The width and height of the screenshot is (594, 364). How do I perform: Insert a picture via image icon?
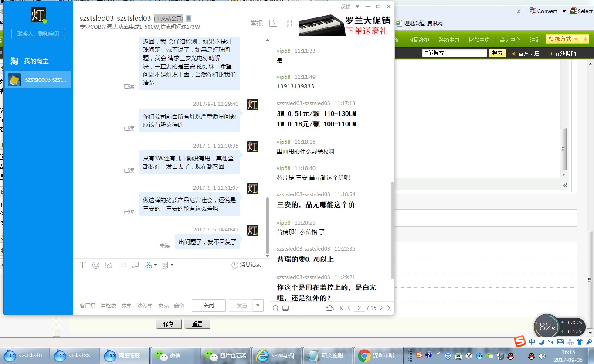click(x=109, y=265)
